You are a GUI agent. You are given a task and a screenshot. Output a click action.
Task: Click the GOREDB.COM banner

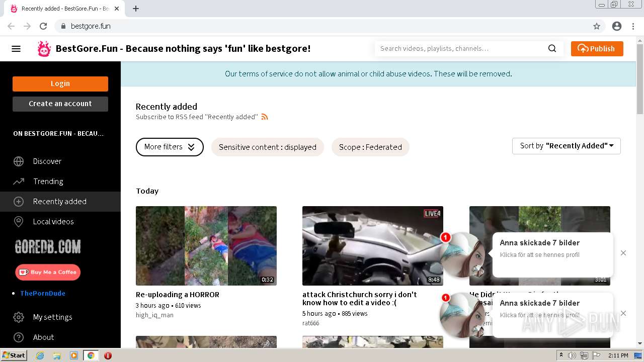coord(48,247)
